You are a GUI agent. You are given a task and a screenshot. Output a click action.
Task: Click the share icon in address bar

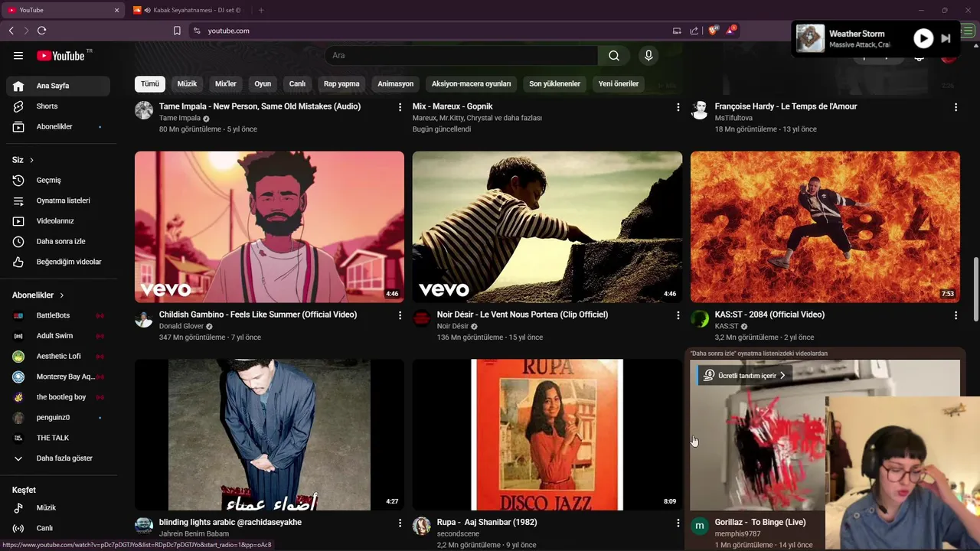coord(694,31)
